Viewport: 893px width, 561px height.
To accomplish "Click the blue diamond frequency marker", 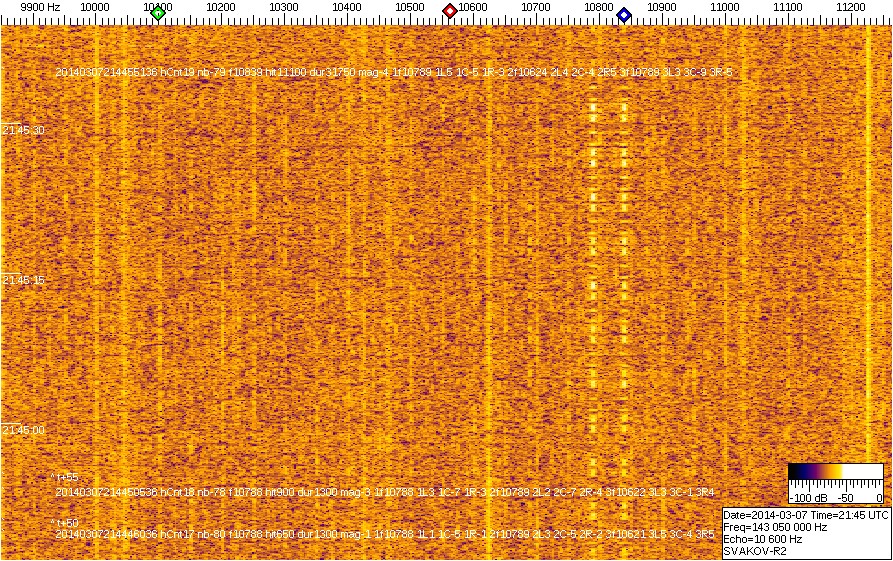I will 624,14.
